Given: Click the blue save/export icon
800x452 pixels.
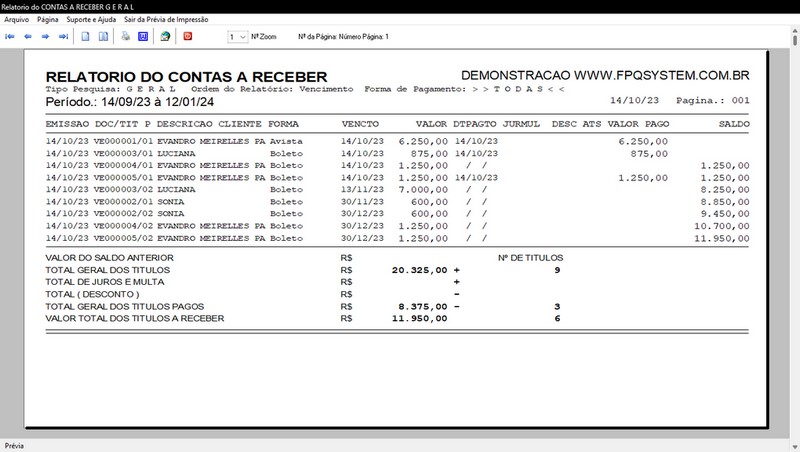Looking at the screenshot, I should (x=143, y=37).
